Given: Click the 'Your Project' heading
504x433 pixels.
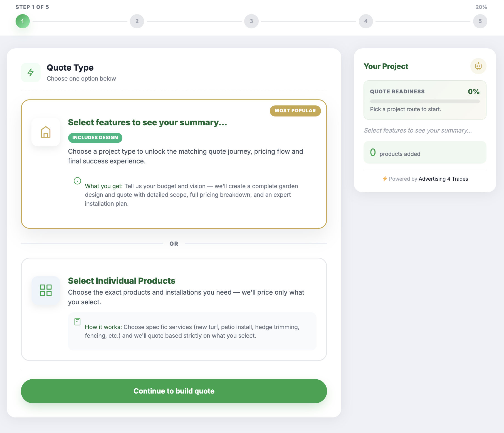Looking at the screenshot, I should [x=386, y=66].
